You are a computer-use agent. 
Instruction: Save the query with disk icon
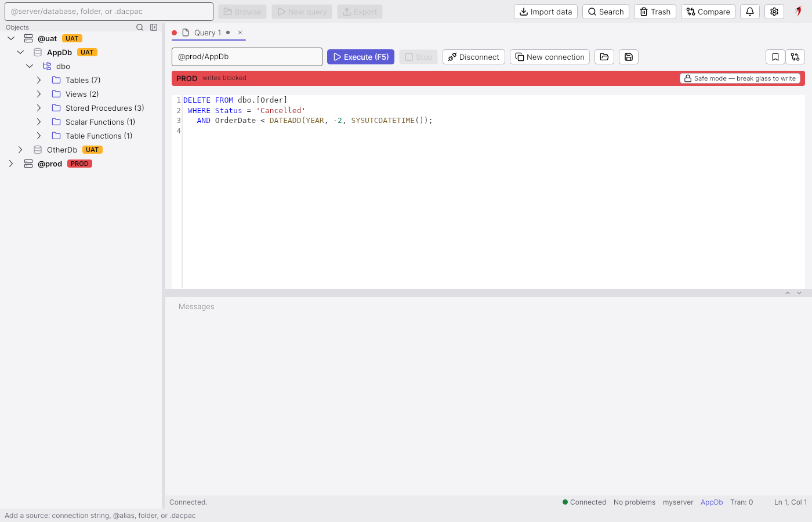(629, 57)
